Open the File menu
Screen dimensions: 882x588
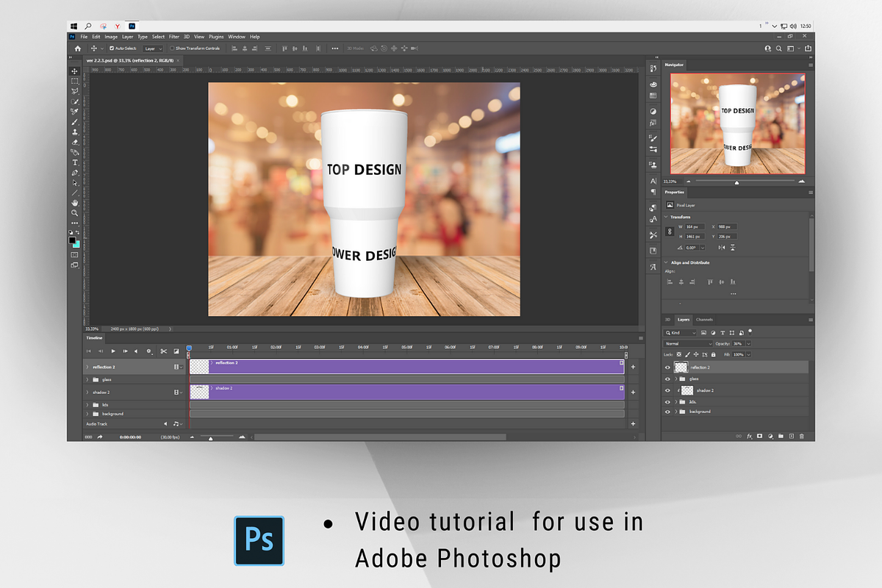[85, 37]
